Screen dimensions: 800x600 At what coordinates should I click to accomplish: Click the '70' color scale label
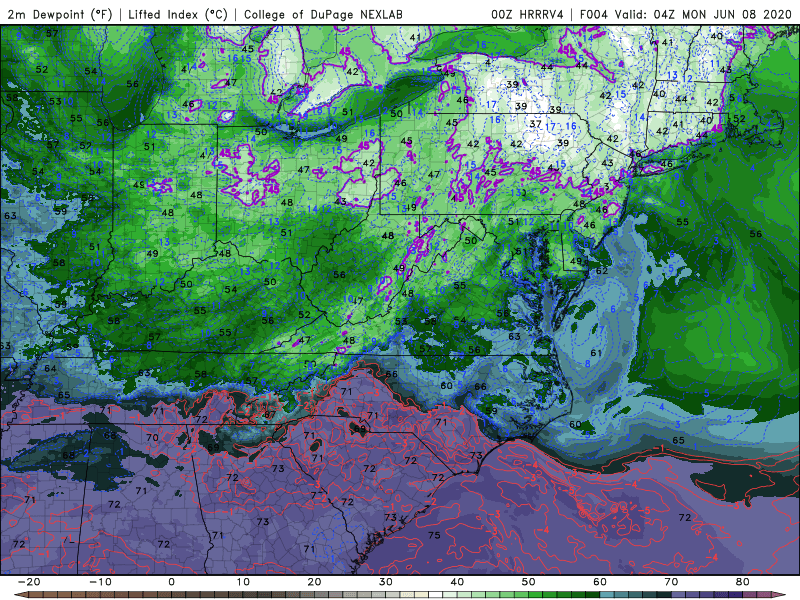[x=671, y=582]
